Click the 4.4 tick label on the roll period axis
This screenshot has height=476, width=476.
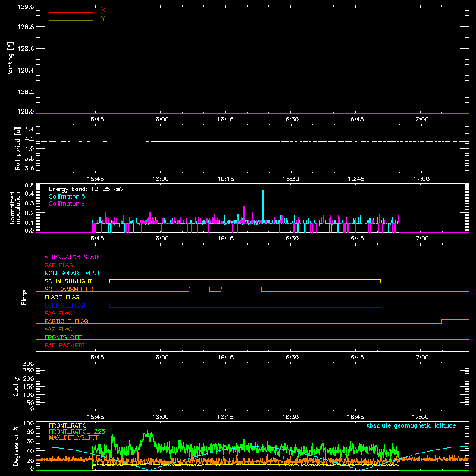pos(29,129)
